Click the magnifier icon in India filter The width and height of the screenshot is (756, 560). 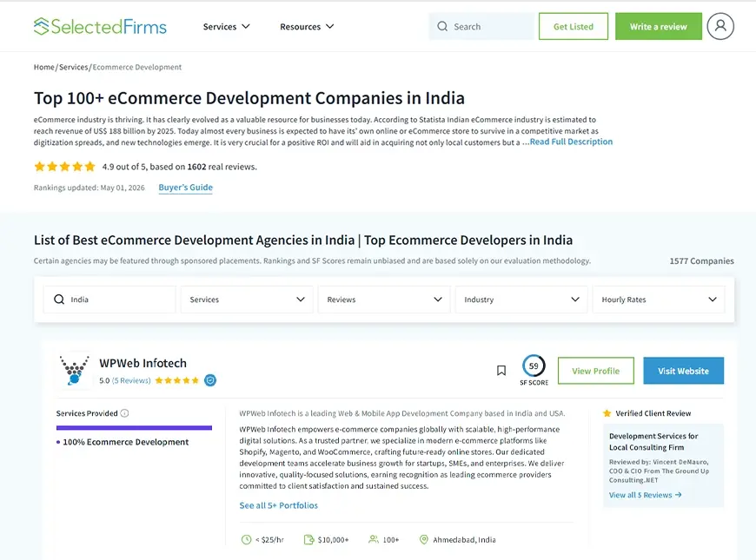[x=59, y=300]
